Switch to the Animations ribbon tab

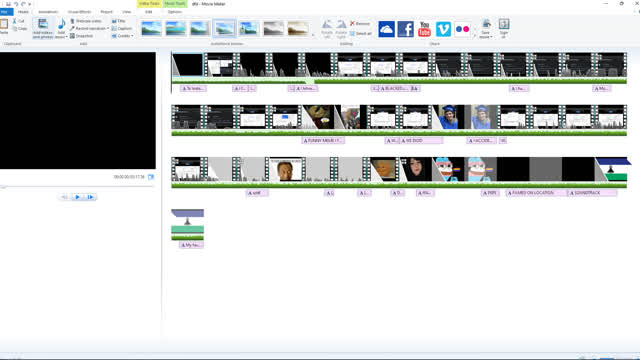click(48, 12)
